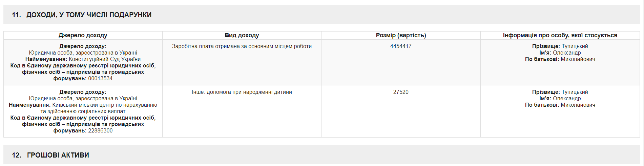644x166 pixels.
Task: Click the Розмір (вартість) column header
Action: click(x=401, y=35)
